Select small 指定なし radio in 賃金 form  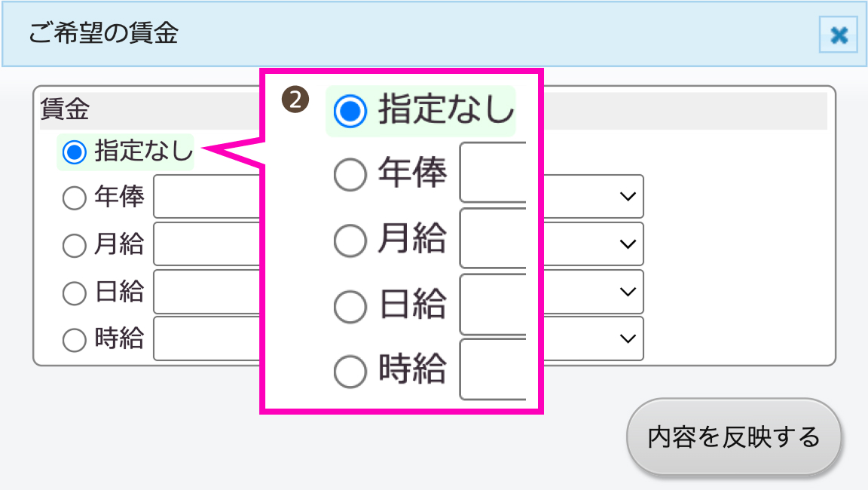click(x=75, y=152)
